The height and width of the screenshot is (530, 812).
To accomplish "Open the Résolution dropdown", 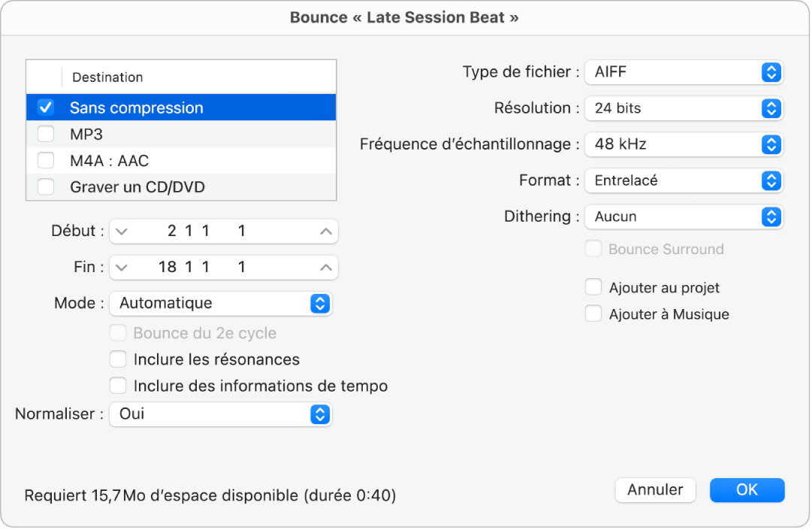I will [770, 108].
